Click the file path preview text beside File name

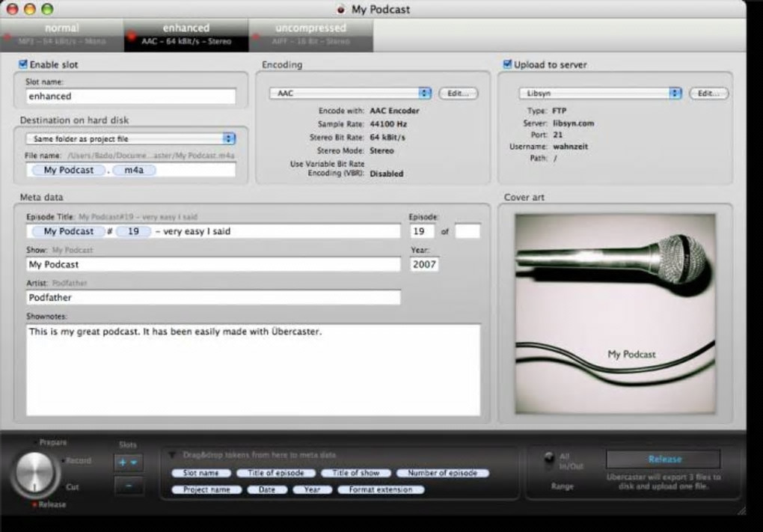(x=151, y=156)
